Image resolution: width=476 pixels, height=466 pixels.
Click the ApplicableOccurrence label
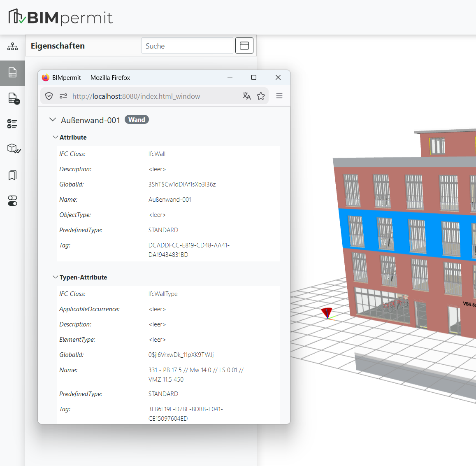(90, 309)
